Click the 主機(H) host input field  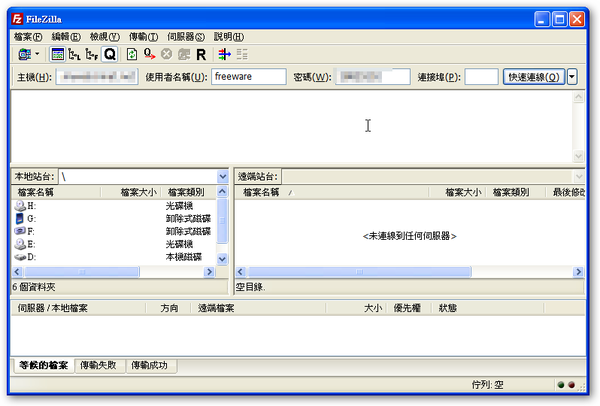click(x=97, y=77)
